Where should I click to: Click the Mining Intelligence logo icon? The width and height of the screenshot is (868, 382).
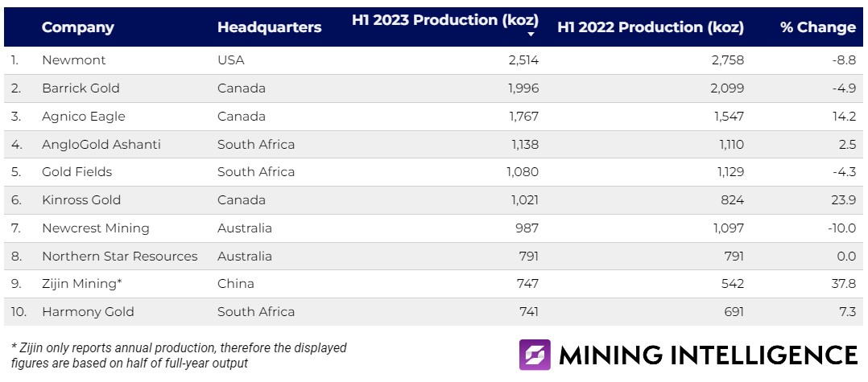[x=535, y=355]
